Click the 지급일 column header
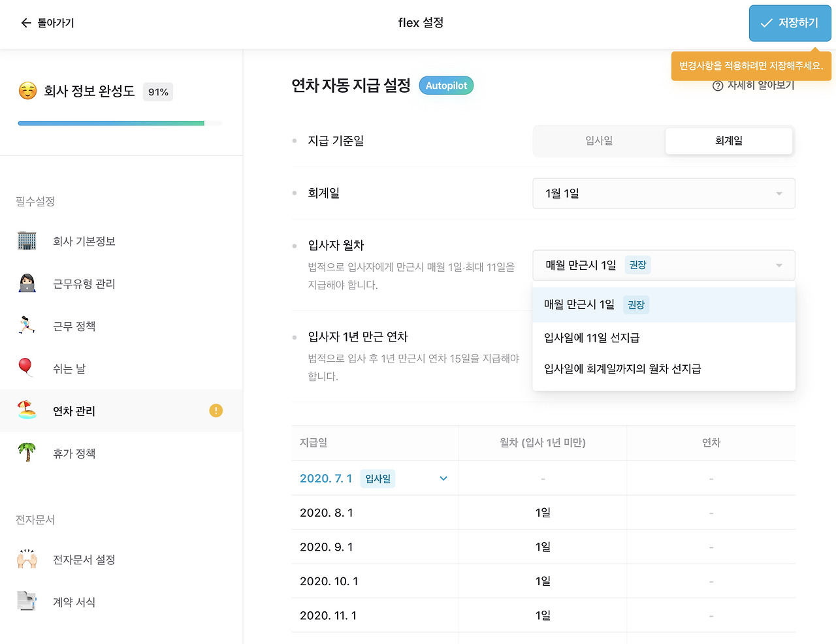This screenshot has height=644, width=836. 375,443
